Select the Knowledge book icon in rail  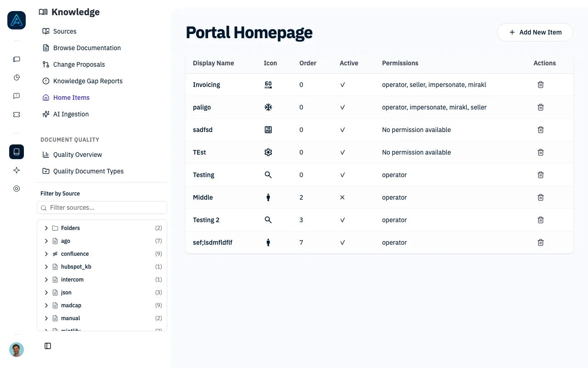(x=17, y=152)
